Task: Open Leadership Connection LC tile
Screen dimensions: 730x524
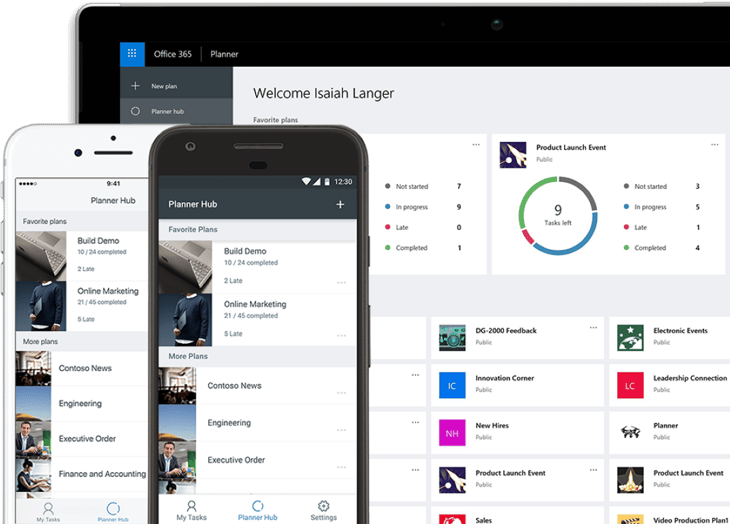Action: point(630,385)
